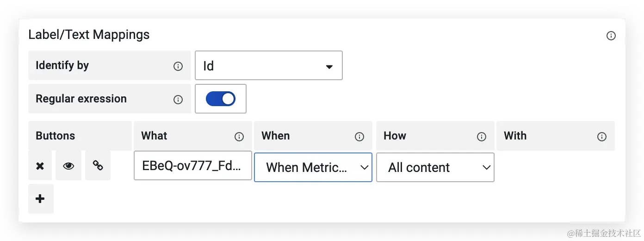Click the info icon in When column
The height and width of the screenshot is (241, 644).
click(359, 137)
